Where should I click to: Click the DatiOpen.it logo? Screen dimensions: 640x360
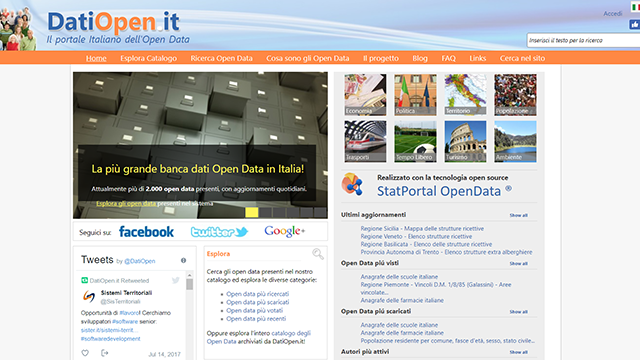pyautogui.click(x=113, y=22)
